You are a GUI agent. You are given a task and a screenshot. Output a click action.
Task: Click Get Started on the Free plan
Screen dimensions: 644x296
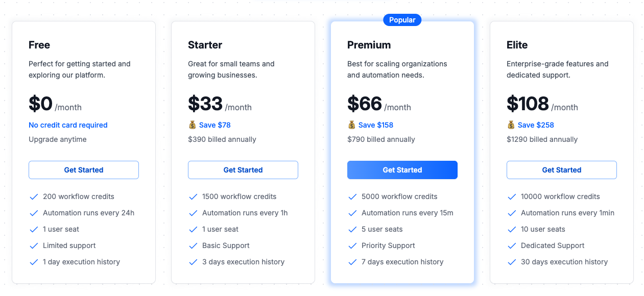[x=84, y=170]
